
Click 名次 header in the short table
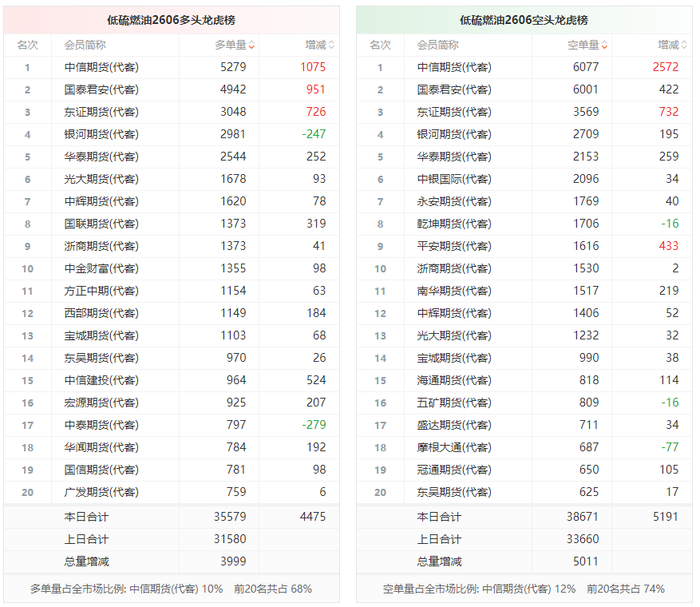tap(381, 45)
